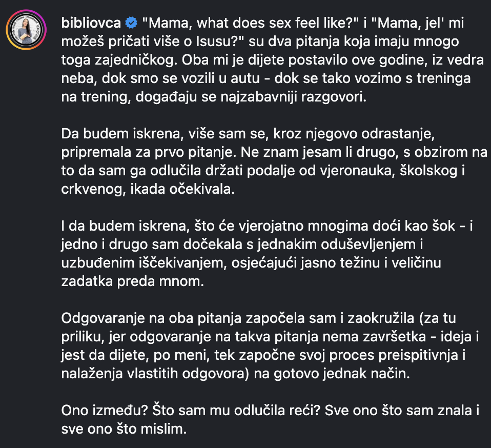Click the story ring around the avatar
The height and width of the screenshot is (448, 491).
click(x=26, y=30)
